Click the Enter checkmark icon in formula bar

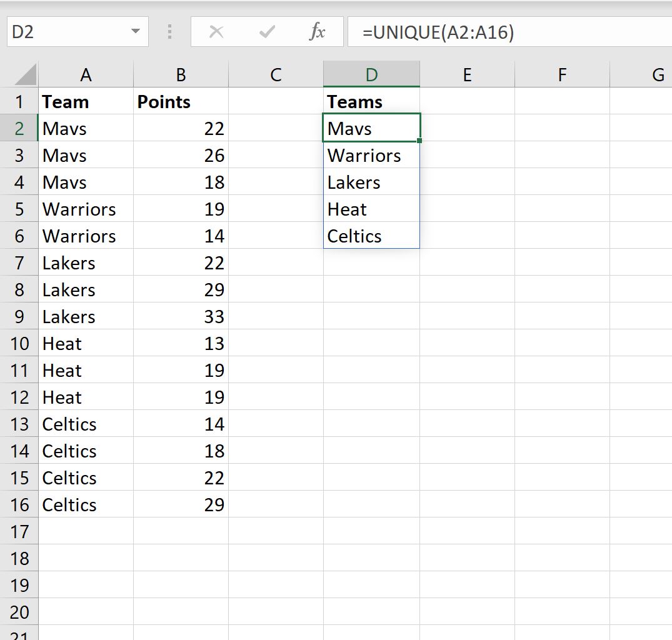pyautogui.click(x=267, y=32)
